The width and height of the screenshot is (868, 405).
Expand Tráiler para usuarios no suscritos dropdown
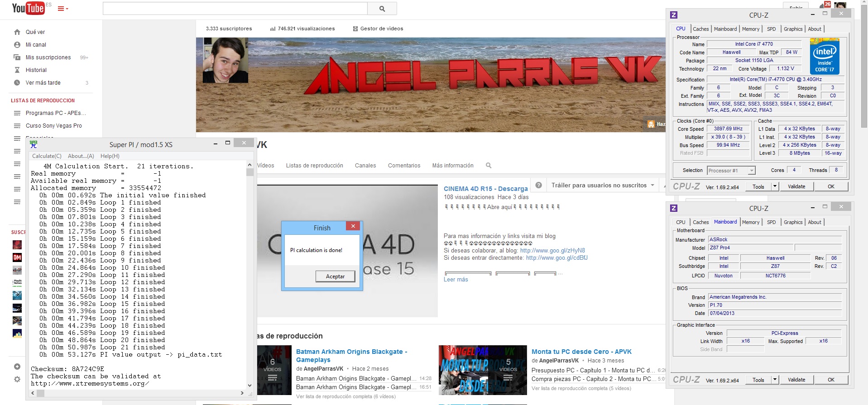point(652,185)
